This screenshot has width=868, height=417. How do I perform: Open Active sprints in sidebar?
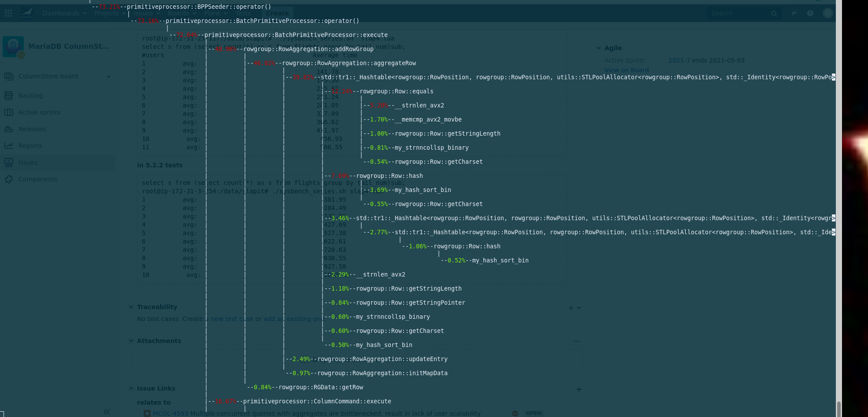(39, 112)
